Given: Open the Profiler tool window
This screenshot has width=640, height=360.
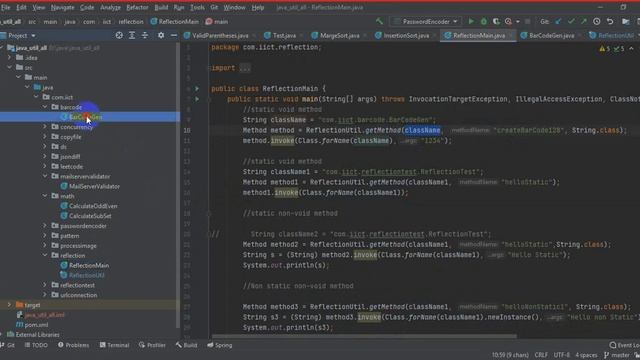Looking at the screenshot, I should [x=152, y=345].
